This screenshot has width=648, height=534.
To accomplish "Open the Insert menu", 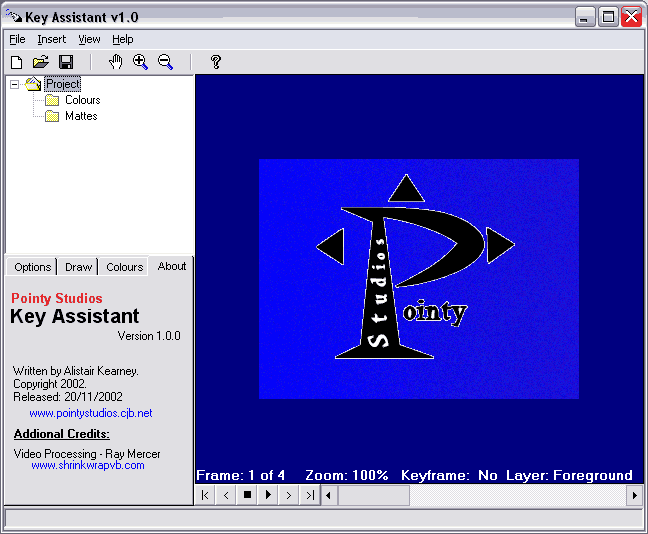I will (52, 40).
